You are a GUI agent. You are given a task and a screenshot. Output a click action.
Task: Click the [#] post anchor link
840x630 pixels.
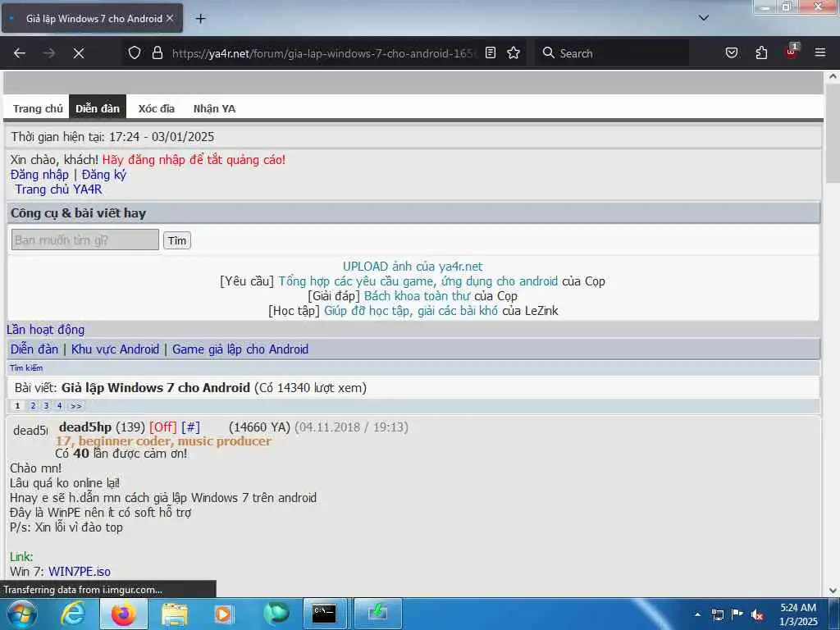tap(190, 427)
